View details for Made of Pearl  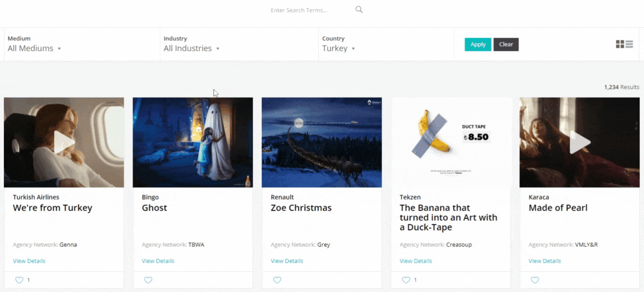[545, 261]
